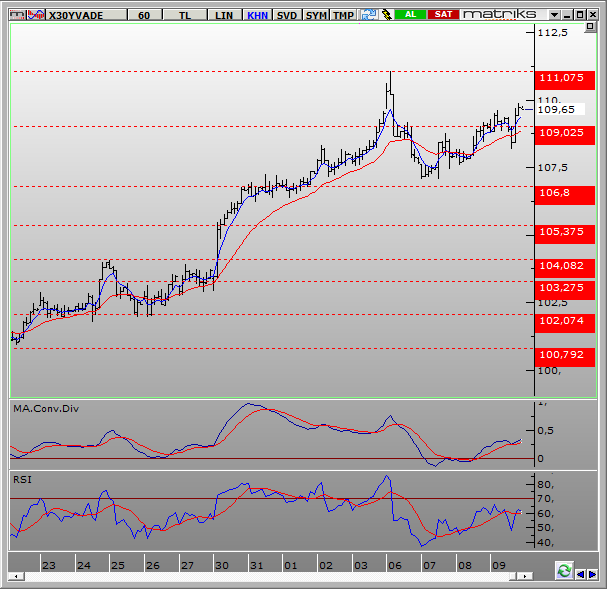Screen dimensions: 607x589
Task: Change the 60 minute period button
Action: point(144,15)
